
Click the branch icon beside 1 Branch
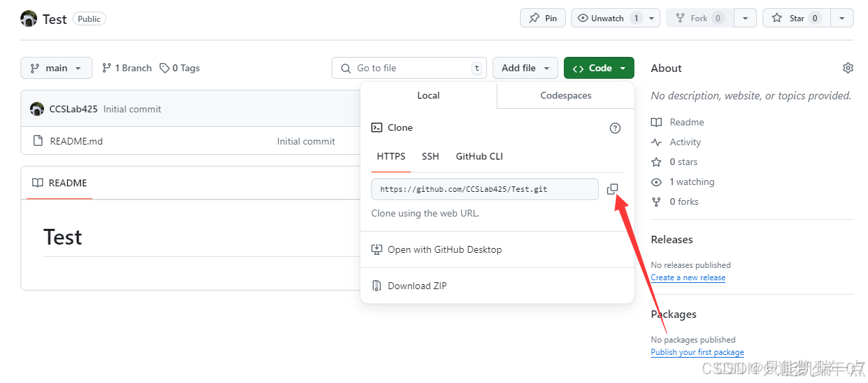[106, 68]
